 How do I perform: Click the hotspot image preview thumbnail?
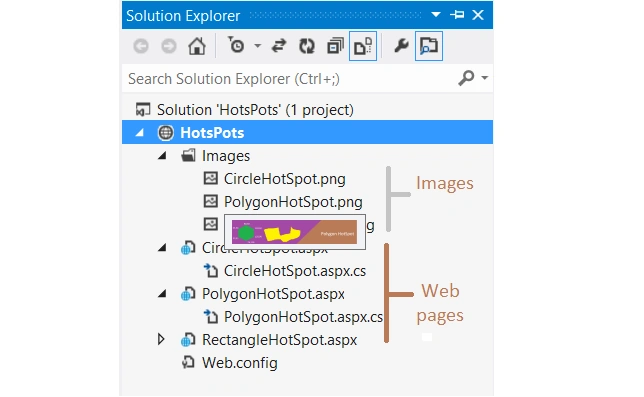point(294,232)
